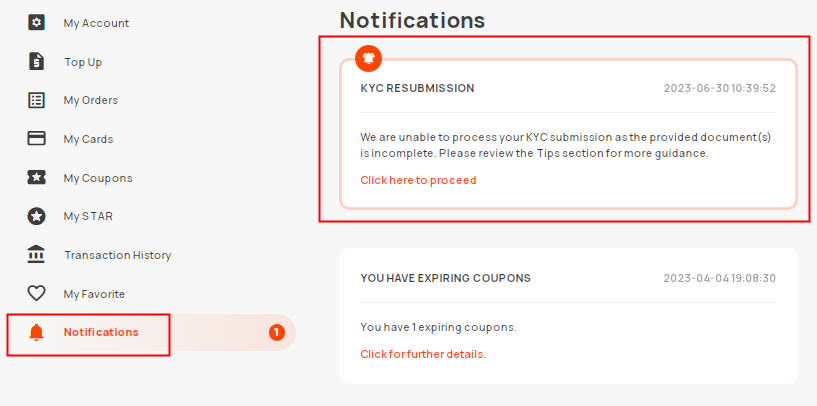817x406 pixels.
Task: Open My Orders from the sidebar
Action: (91, 100)
